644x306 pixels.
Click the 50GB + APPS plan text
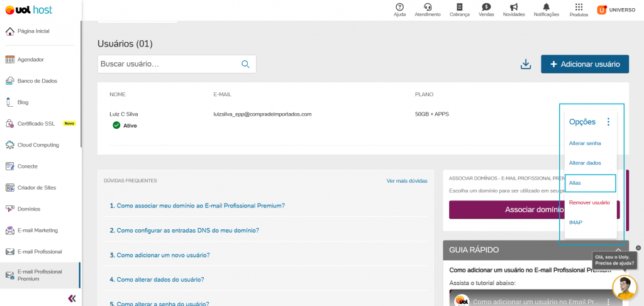point(431,114)
